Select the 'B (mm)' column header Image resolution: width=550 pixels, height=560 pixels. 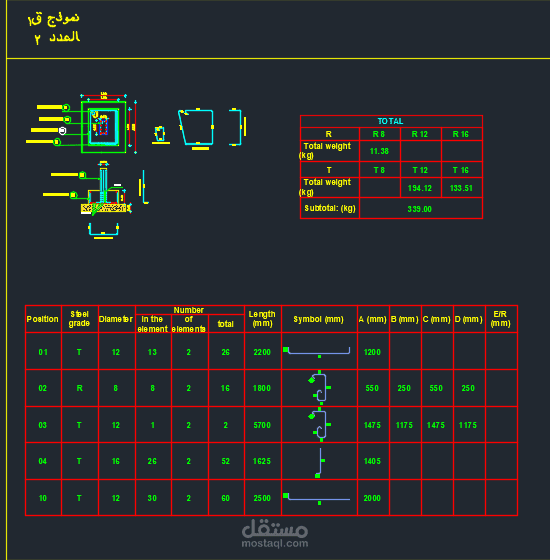click(405, 319)
